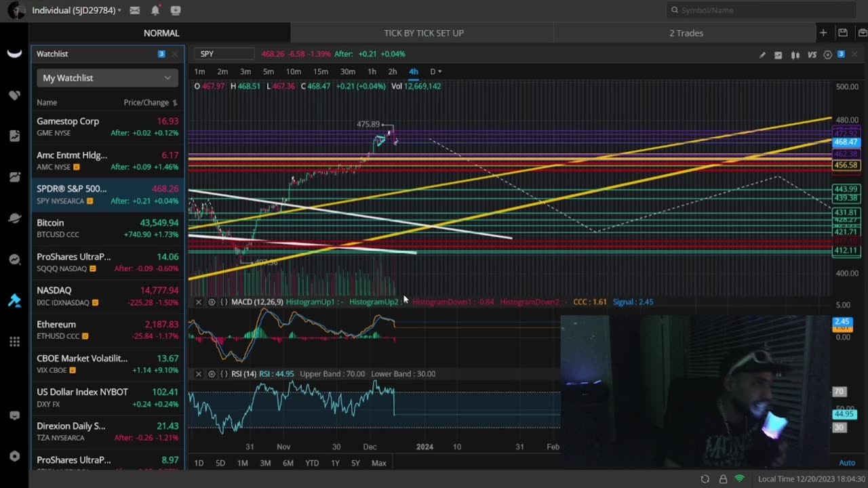
Task: Open the notifications bell
Action: (x=155, y=10)
